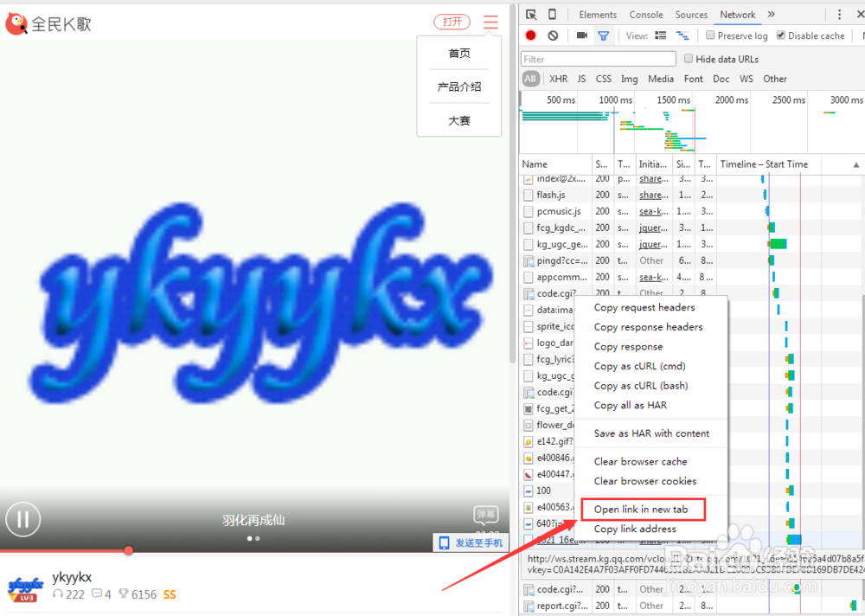Filter requests by Media

pyautogui.click(x=661, y=79)
